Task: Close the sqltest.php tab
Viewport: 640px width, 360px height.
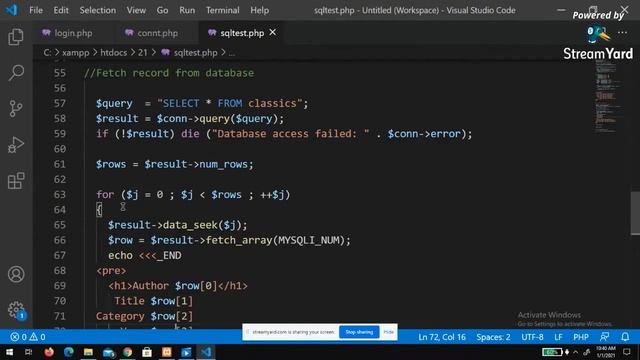Action: click(x=273, y=32)
